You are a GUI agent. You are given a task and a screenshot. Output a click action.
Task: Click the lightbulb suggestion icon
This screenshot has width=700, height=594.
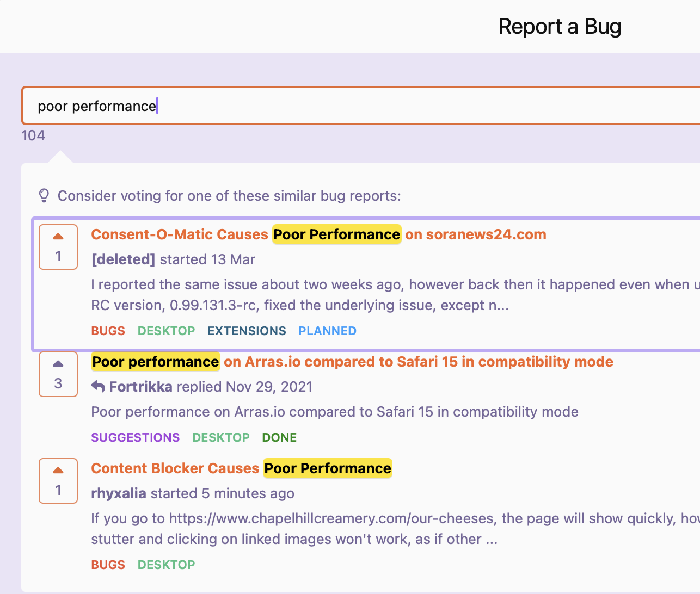pos(44,196)
